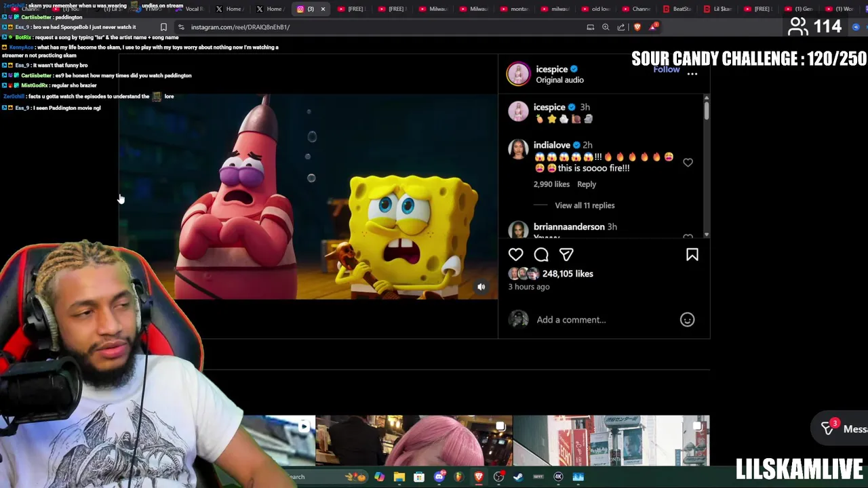Click the share icon in the address bar
This screenshot has height=488, width=868.
click(x=621, y=27)
